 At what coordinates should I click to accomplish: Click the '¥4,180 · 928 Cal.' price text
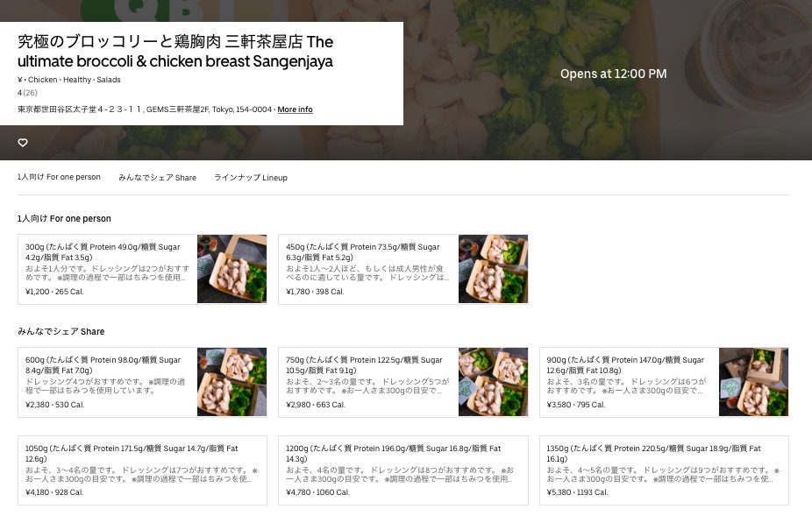click(x=54, y=492)
